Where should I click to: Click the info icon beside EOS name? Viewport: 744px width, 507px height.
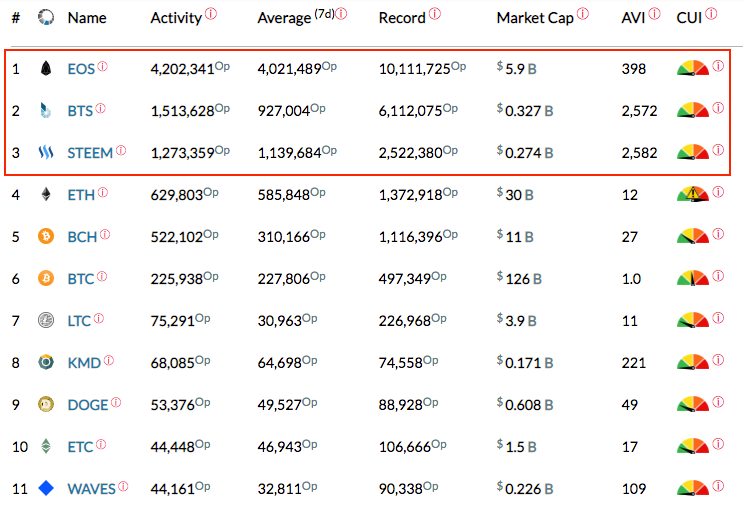point(102,66)
